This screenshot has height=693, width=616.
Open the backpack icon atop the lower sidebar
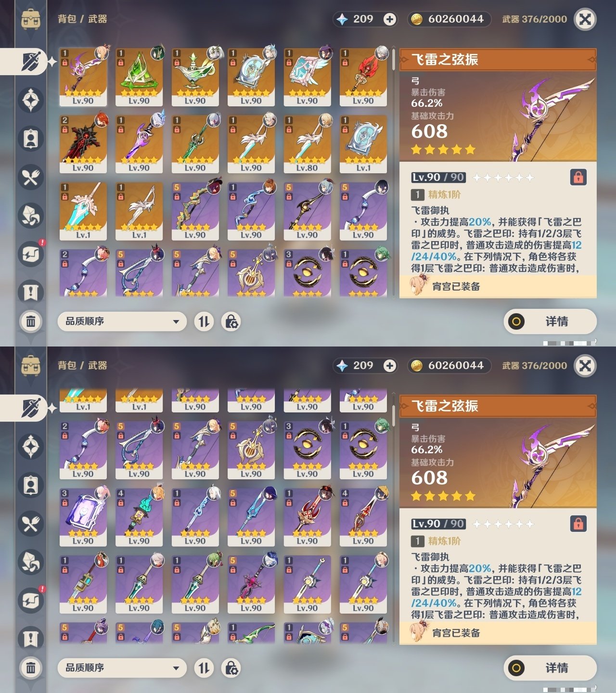[31, 366]
